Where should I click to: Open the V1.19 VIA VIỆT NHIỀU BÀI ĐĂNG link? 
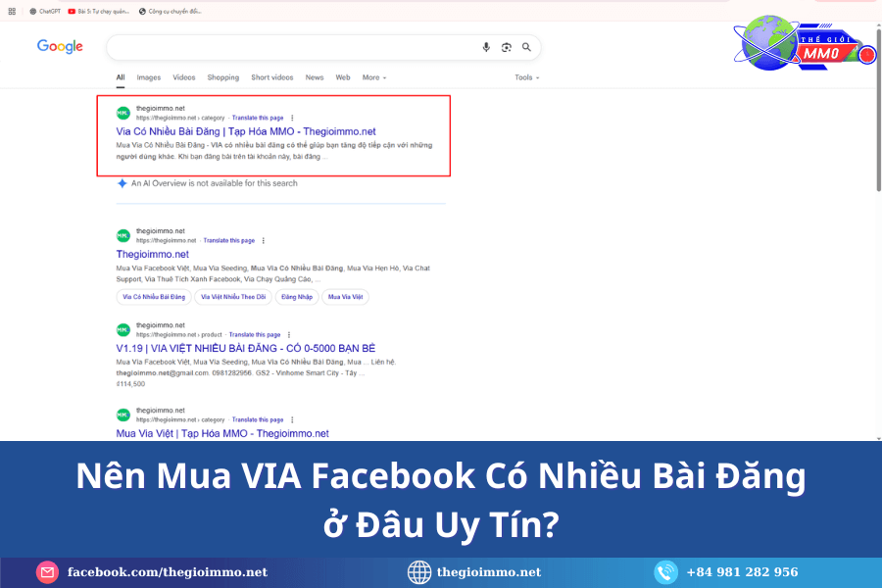245,349
